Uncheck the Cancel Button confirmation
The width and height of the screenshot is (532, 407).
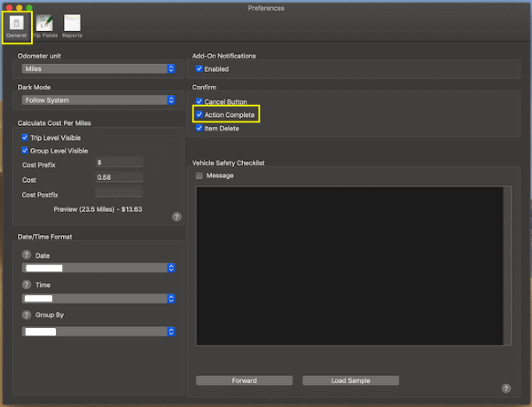pyautogui.click(x=199, y=102)
